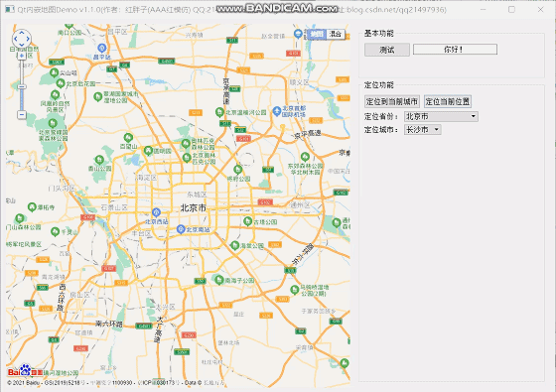The width and height of the screenshot is (556, 392).
Task: Click the 将府公园 park marker
Action: tap(238, 170)
